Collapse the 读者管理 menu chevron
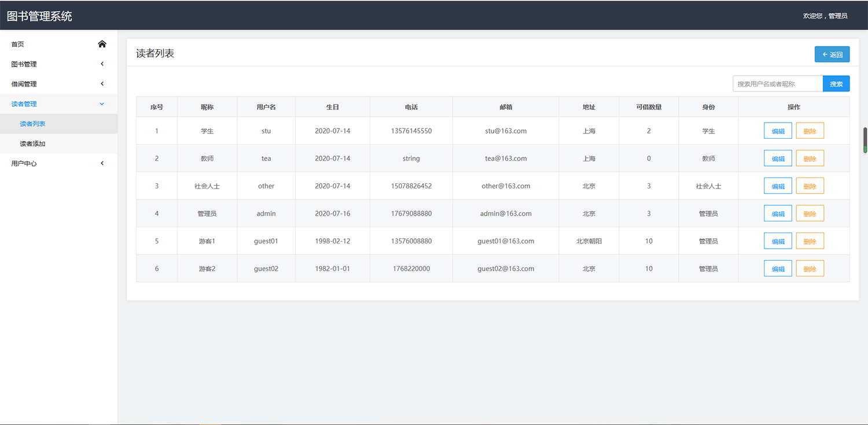The image size is (868, 425). pos(102,104)
